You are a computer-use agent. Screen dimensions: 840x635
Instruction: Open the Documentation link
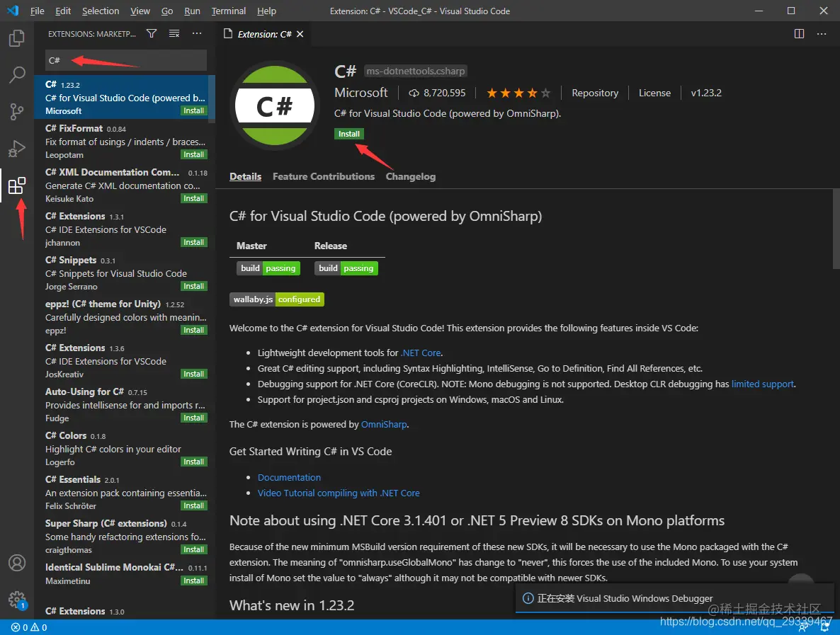tap(289, 477)
